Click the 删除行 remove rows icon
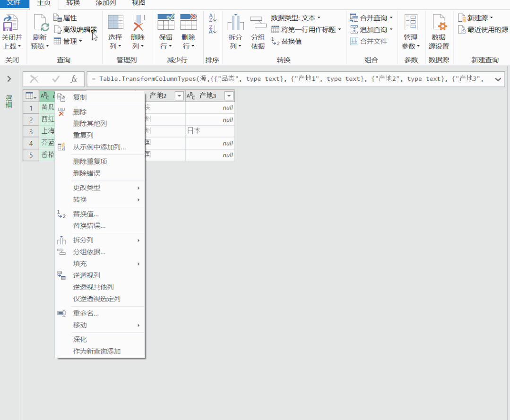The height and width of the screenshot is (420, 510). [x=188, y=22]
